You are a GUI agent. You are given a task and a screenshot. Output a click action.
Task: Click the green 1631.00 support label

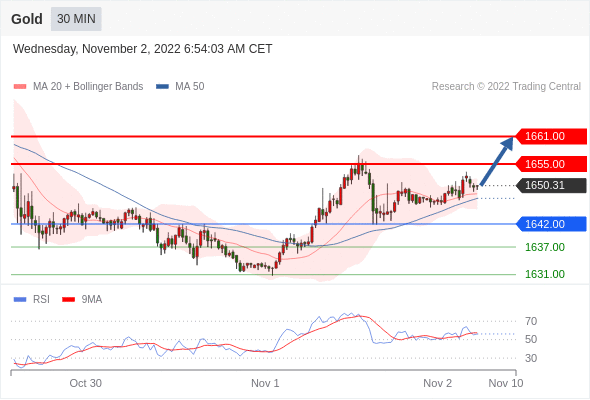(545, 274)
